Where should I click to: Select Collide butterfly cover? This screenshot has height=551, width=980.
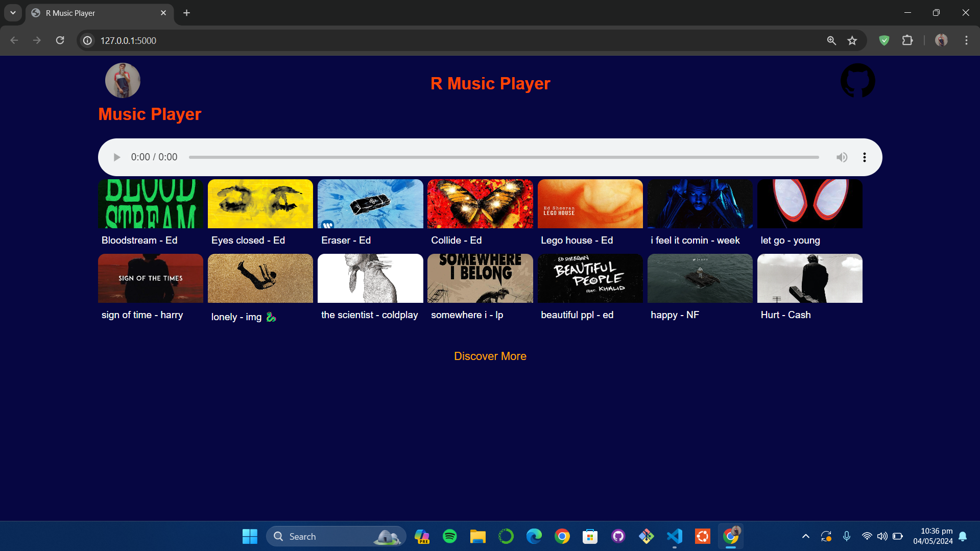pyautogui.click(x=480, y=204)
